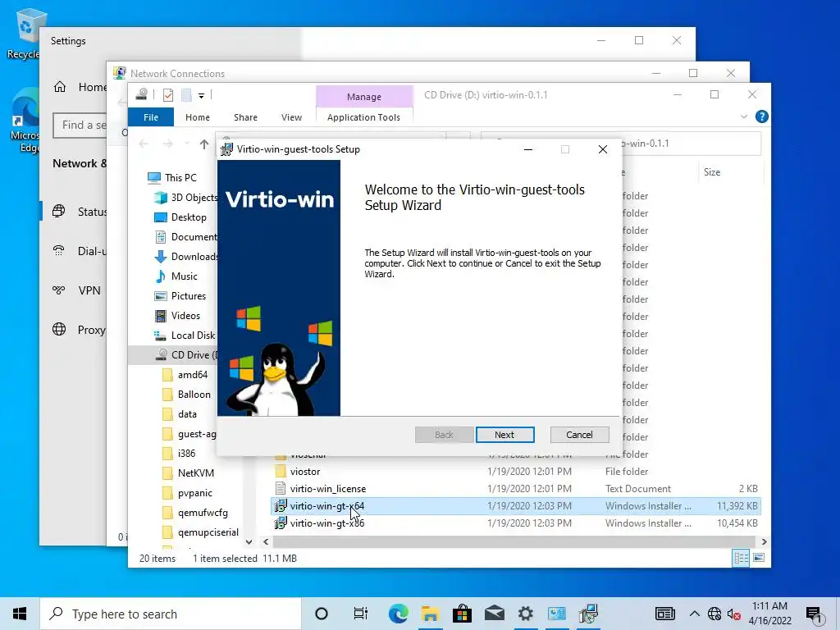Open the Customize Quick Access Toolbar dropdown
Viewport: 840px width, 630px height.
(202, 96)
